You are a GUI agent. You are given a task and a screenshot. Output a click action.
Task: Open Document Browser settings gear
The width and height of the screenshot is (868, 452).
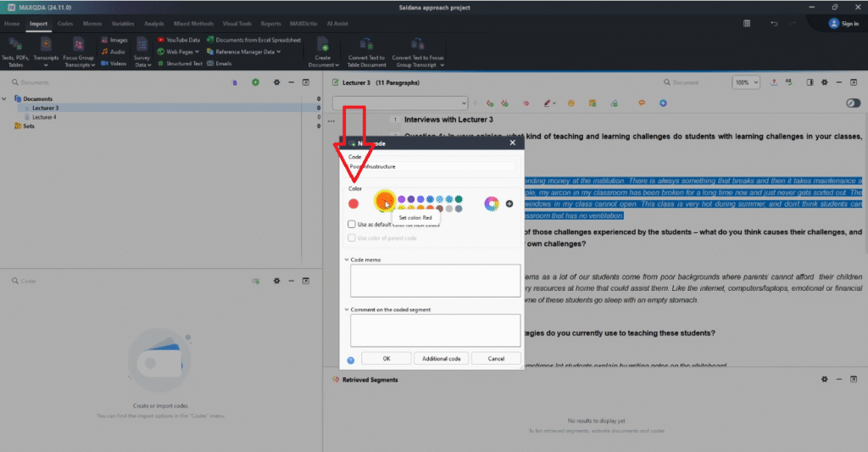click(276, 82)
